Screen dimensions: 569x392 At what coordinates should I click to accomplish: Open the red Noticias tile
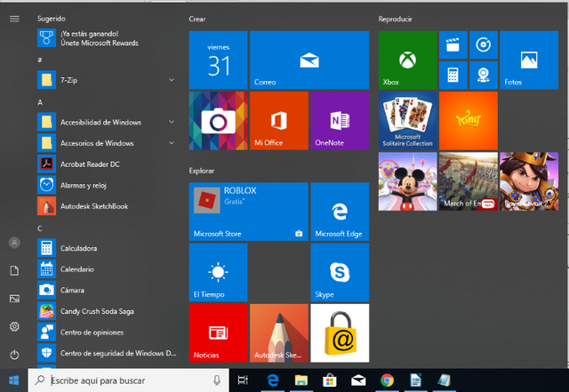pos(218,332)
